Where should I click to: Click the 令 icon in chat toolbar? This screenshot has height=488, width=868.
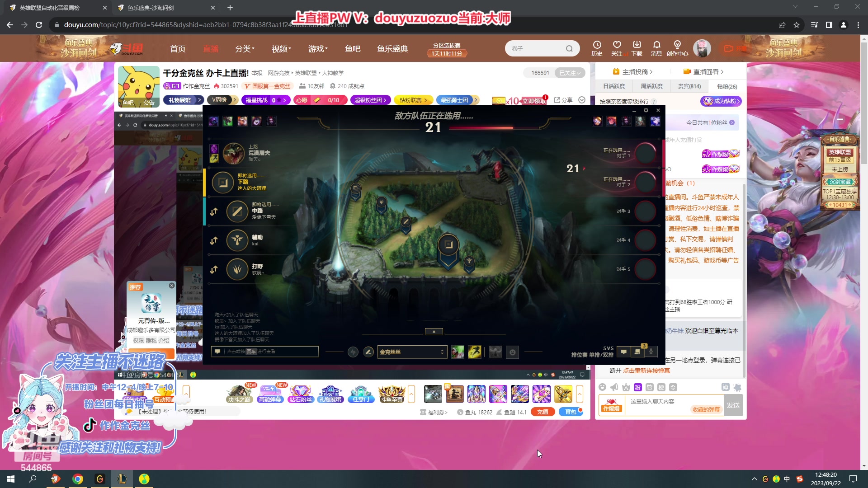coord(673,387)
